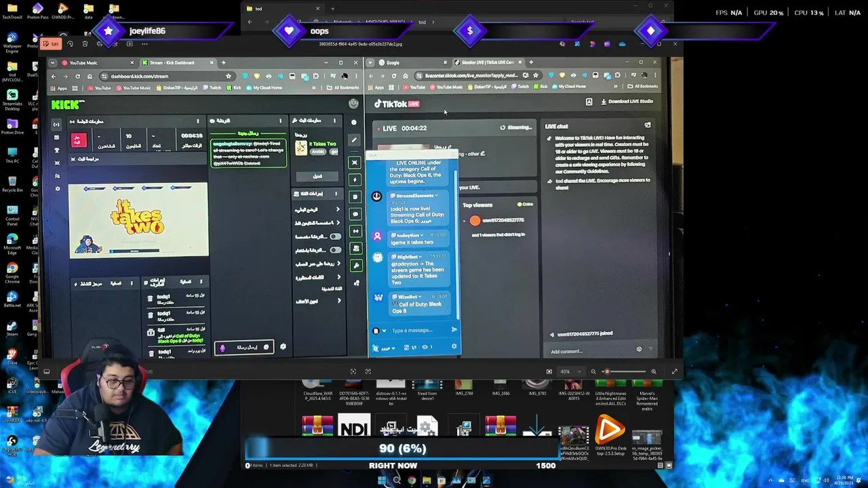Expand first chevron row in Kick channel actions
868x488 pixels.
coord(338,209)
